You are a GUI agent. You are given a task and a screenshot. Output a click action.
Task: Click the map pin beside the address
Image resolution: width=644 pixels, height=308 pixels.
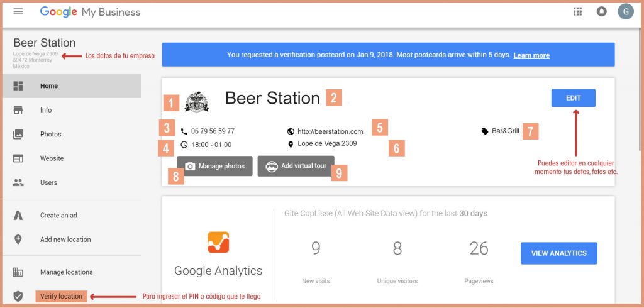pos(291,144)
